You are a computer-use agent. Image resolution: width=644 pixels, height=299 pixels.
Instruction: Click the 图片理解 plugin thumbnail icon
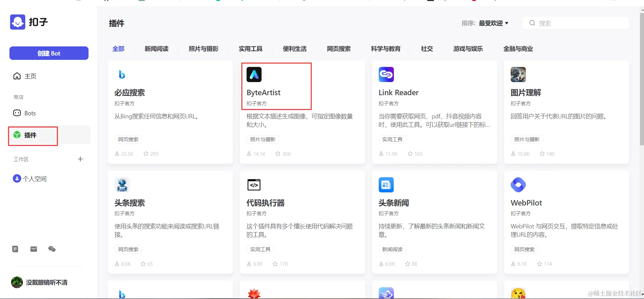coord(518,75)
